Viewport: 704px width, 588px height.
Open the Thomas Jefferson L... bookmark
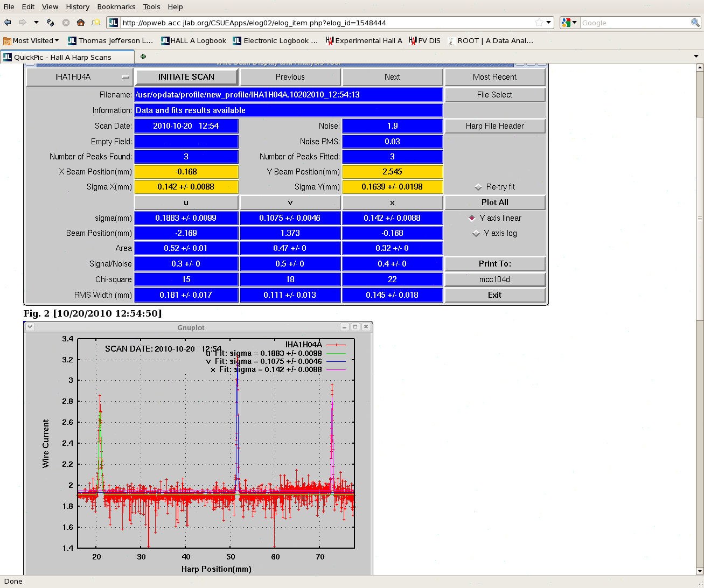(110, 40)
